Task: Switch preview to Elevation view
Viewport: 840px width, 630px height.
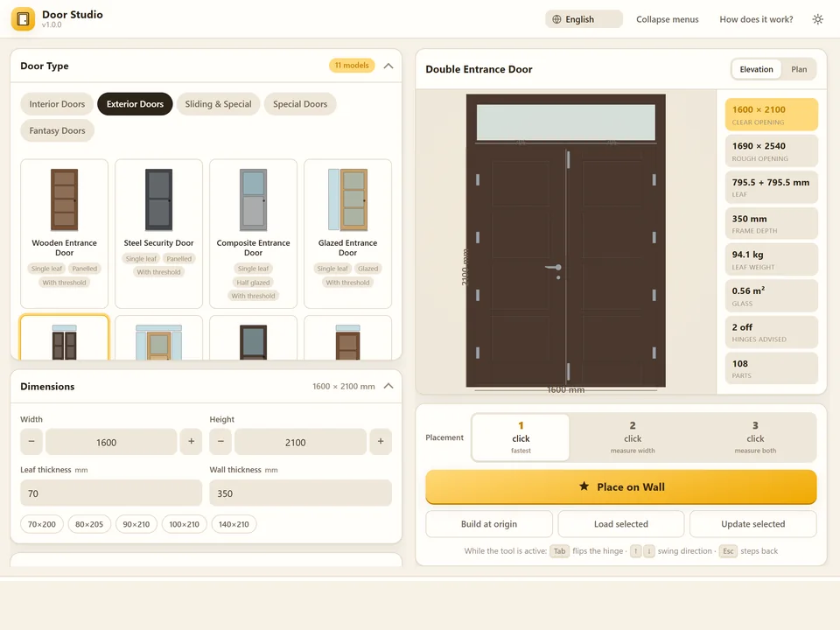Action: tap(756, 69)
